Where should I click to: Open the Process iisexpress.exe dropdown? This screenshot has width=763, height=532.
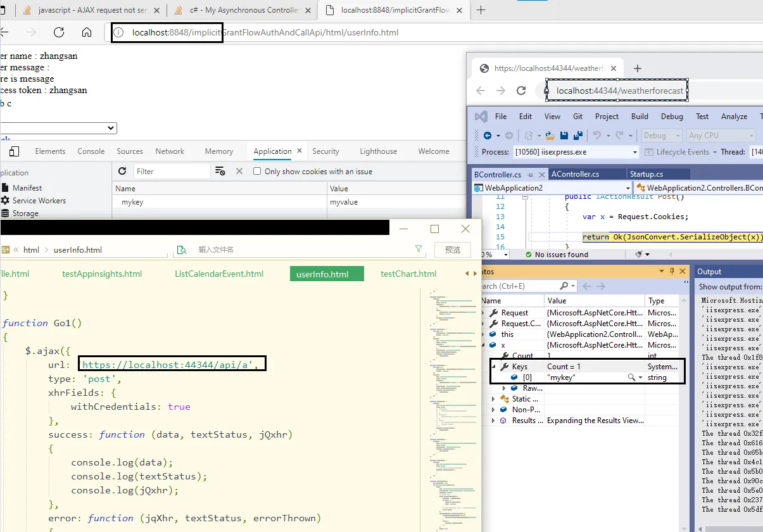576,152
